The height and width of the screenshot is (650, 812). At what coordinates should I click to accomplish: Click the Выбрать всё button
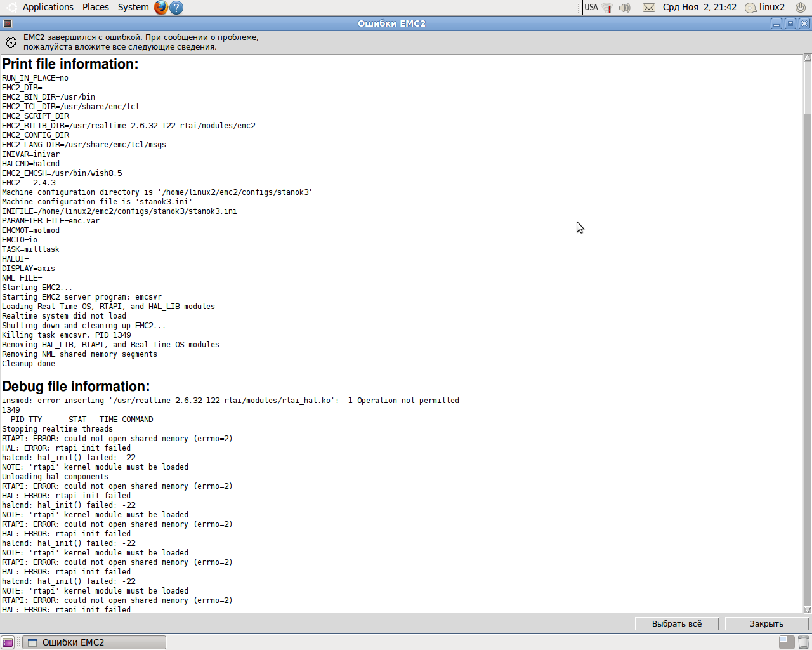pos(677,624)
